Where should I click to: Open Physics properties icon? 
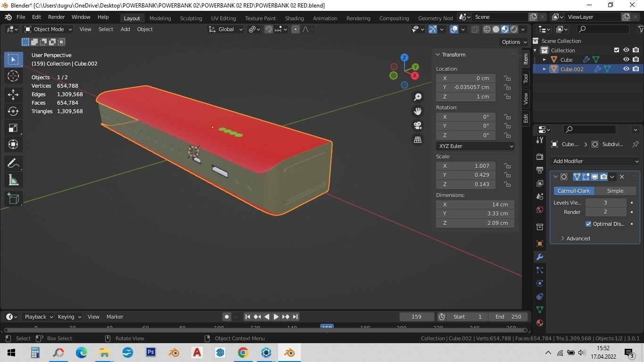click(x=540, y=283)
